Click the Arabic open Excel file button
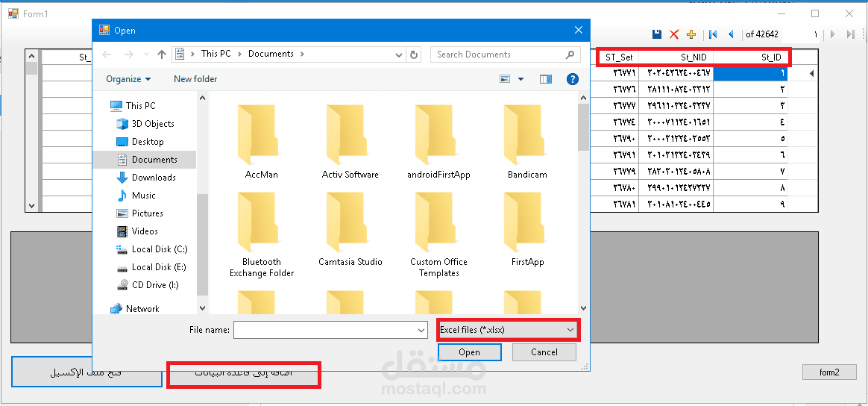 tap(87, 372)
